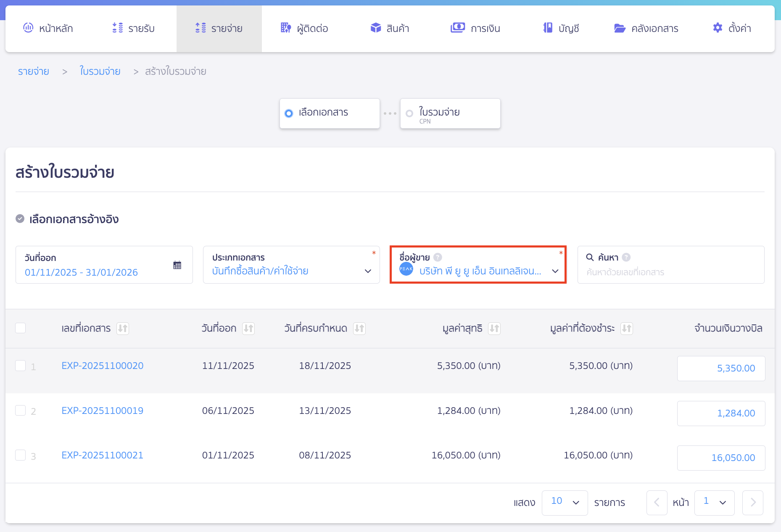
Task: Sort by due date column icon
Action: [x=359, y=329]
